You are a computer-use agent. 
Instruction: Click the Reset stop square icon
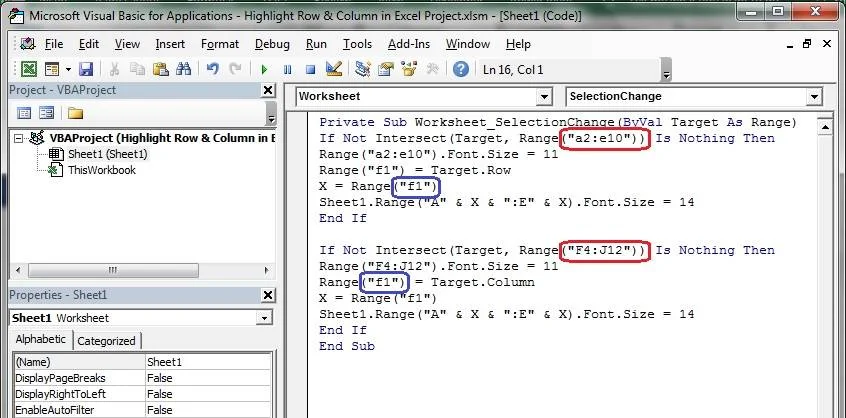click(x=310, y=70)
